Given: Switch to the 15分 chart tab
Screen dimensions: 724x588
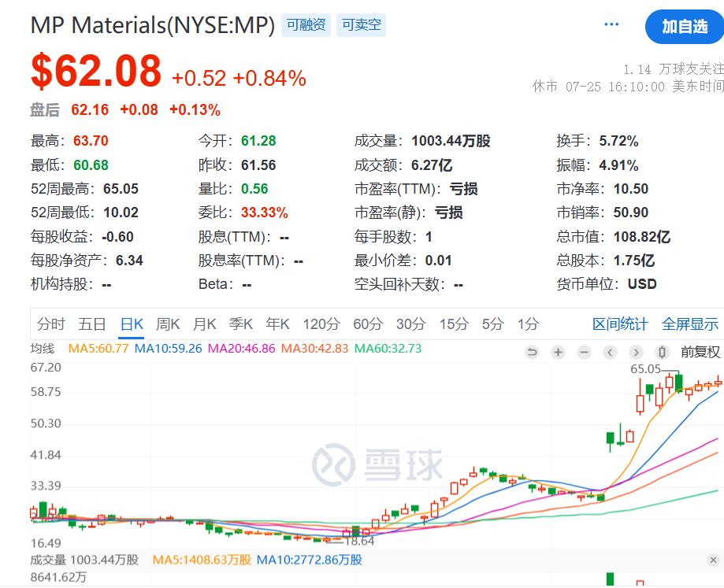Looking at the screenshot, I should [x=454, y=324].
